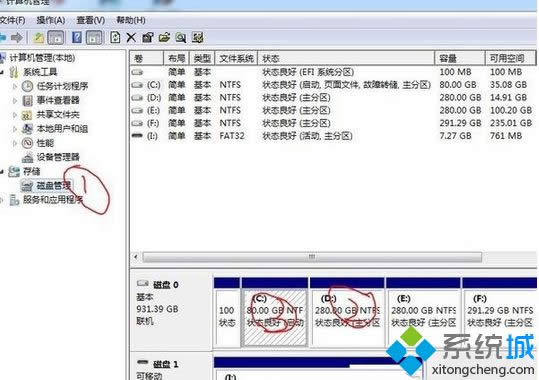The width and height of the screenshot is (539, 380).
Task: Open the 查看(V) menu
Action: [x=91, y=20]
